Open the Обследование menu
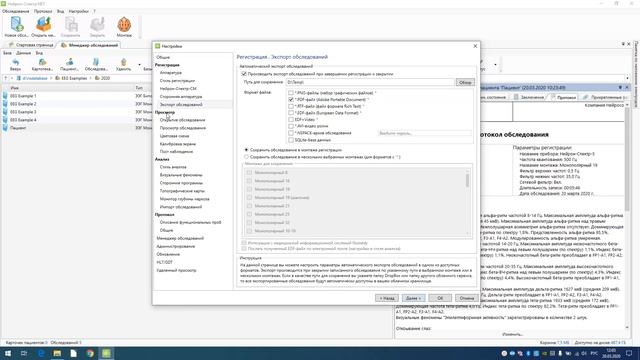 click(x=16, y=11)
